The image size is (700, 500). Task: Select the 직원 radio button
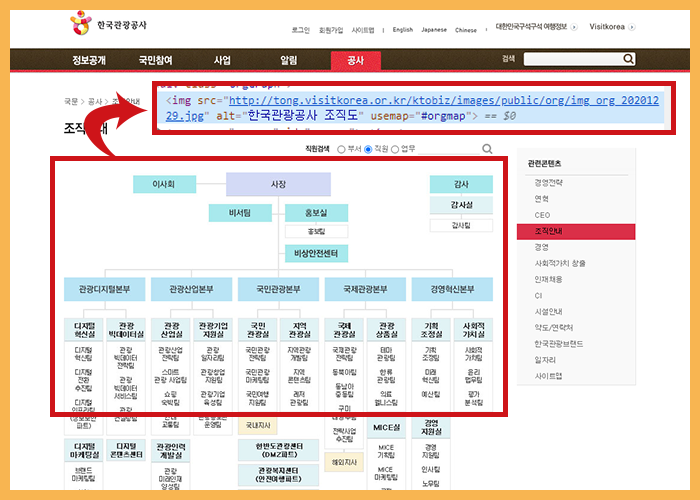coord(368,149)
